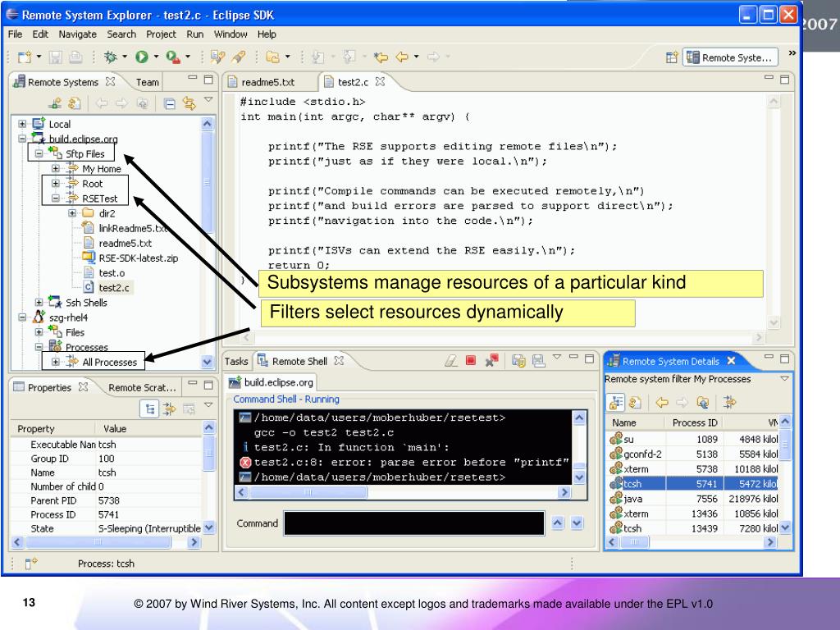Select the test2.c file in tree
Screen dimensions: 840x630
(113, 288)
